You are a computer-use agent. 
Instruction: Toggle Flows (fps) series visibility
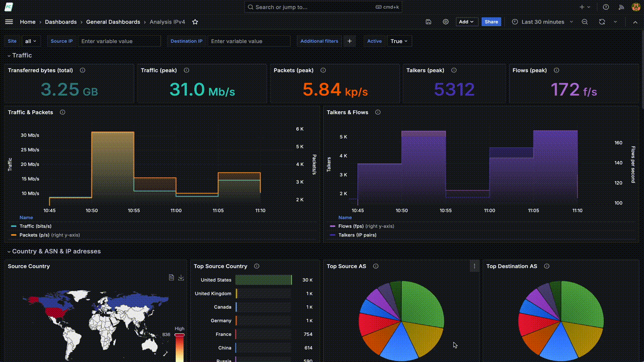[352, 226]
